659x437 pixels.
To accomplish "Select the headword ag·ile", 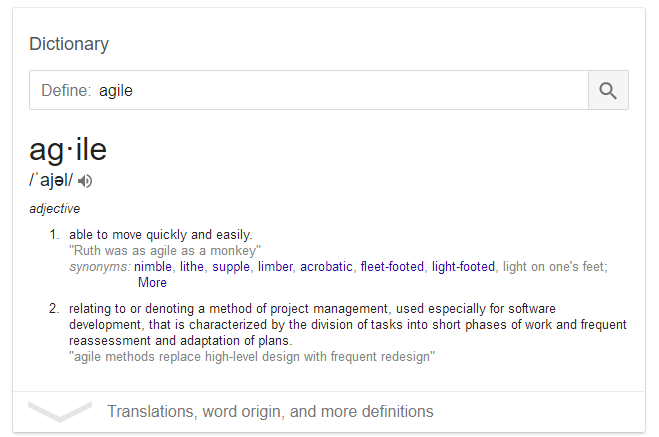I will [68, 150].
